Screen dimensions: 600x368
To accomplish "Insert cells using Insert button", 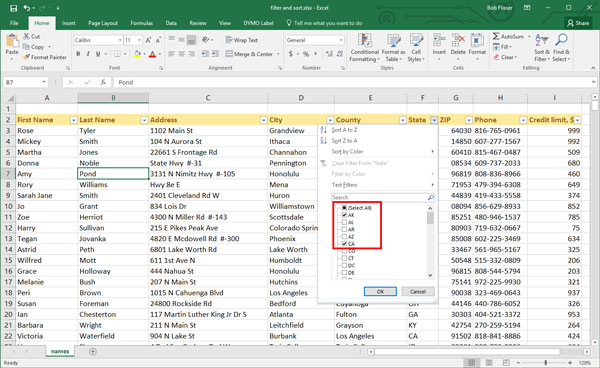I will (x=439, y=48).
